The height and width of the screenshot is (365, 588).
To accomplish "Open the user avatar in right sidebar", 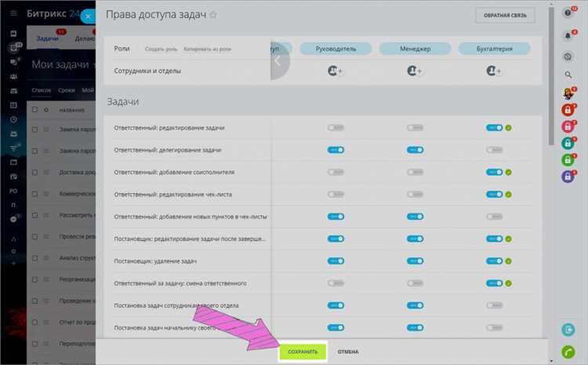I will tap(568, 93).
